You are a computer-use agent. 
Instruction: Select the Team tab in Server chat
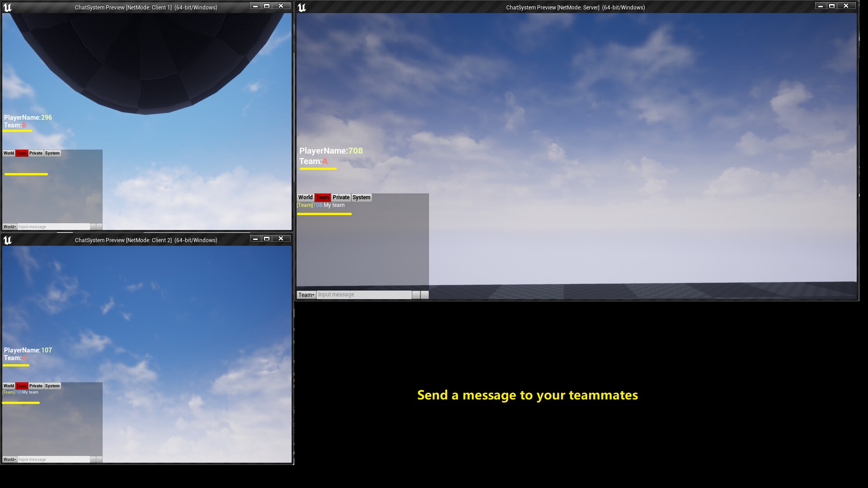[322, 197]
